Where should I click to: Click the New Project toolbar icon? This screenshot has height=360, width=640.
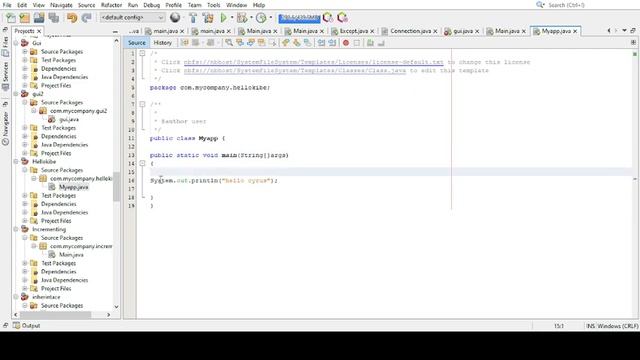click(24, 18)
